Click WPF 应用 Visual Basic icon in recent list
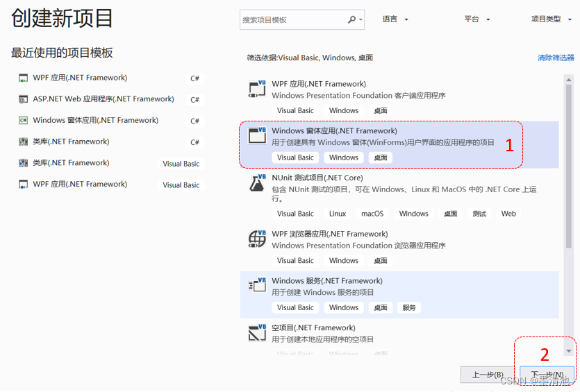Screen dimensions: 580x392 24,185
